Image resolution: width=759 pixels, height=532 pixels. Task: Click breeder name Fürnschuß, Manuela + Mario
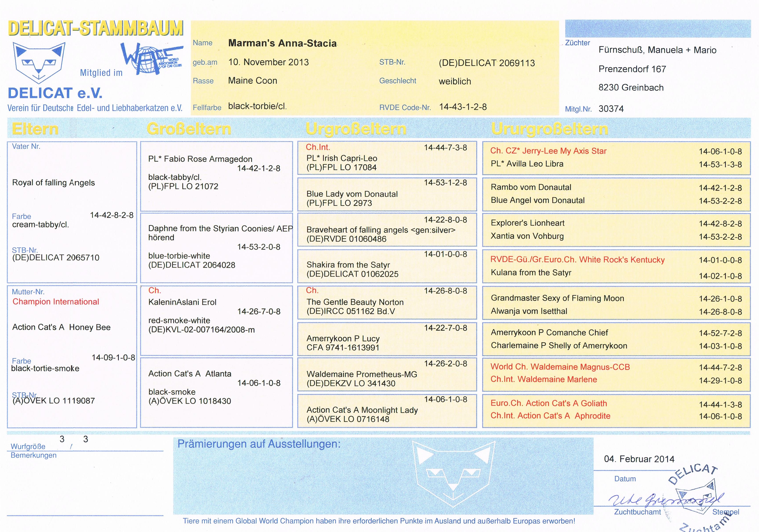[658, 50]
